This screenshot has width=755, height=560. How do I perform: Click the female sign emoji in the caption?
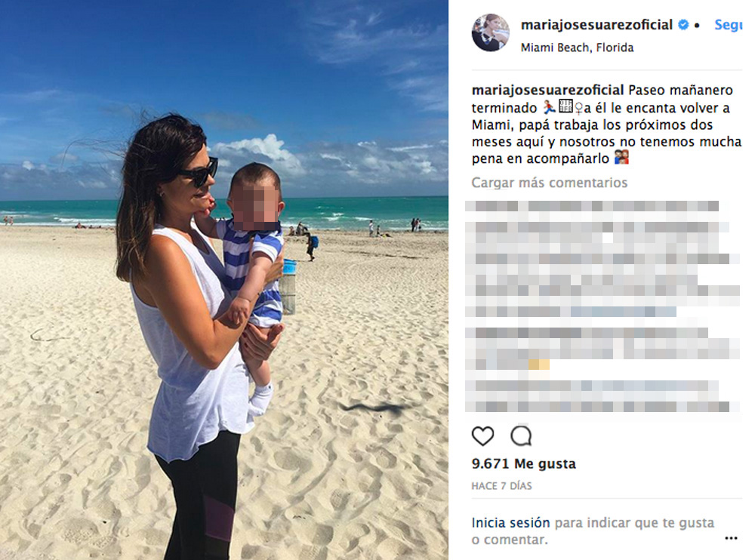(579, 107)
